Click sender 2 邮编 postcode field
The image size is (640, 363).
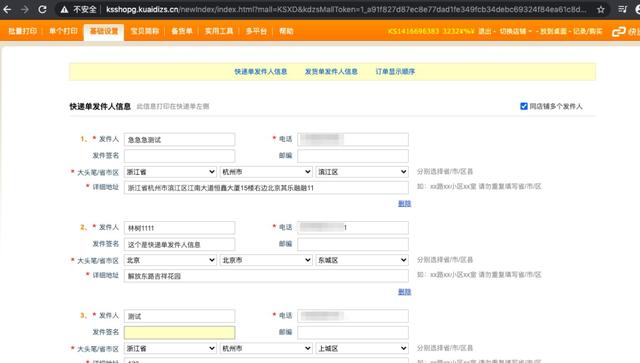[x=353, y=244]
